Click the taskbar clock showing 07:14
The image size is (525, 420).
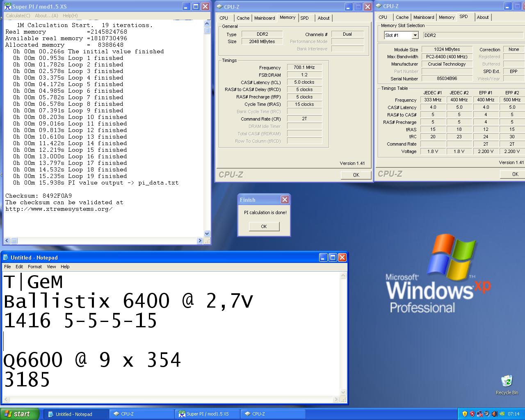[514, 414]
